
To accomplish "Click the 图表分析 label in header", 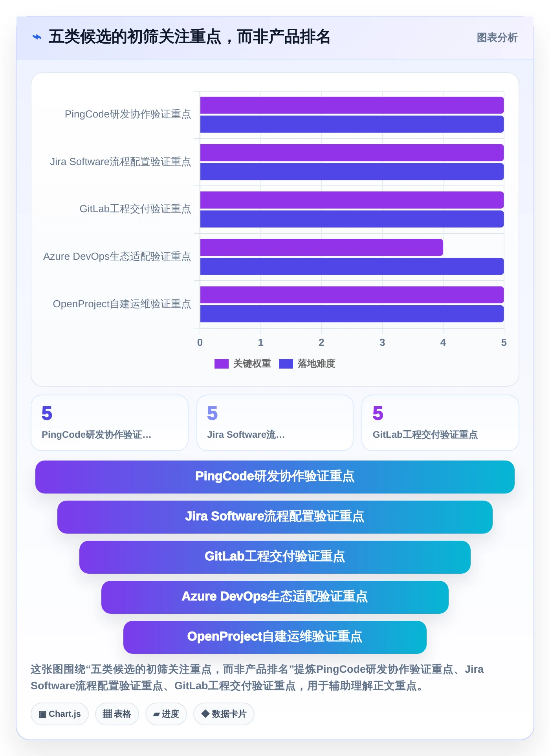I will coord(497,37).
